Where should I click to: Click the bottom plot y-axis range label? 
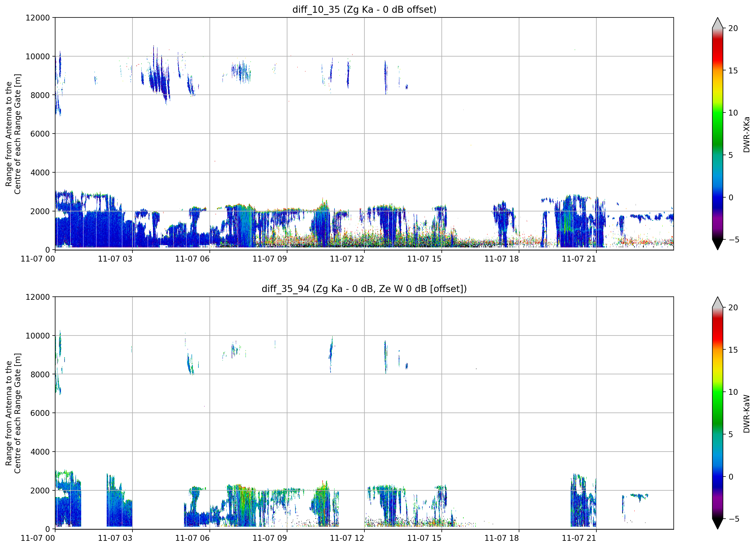[13, 413]
